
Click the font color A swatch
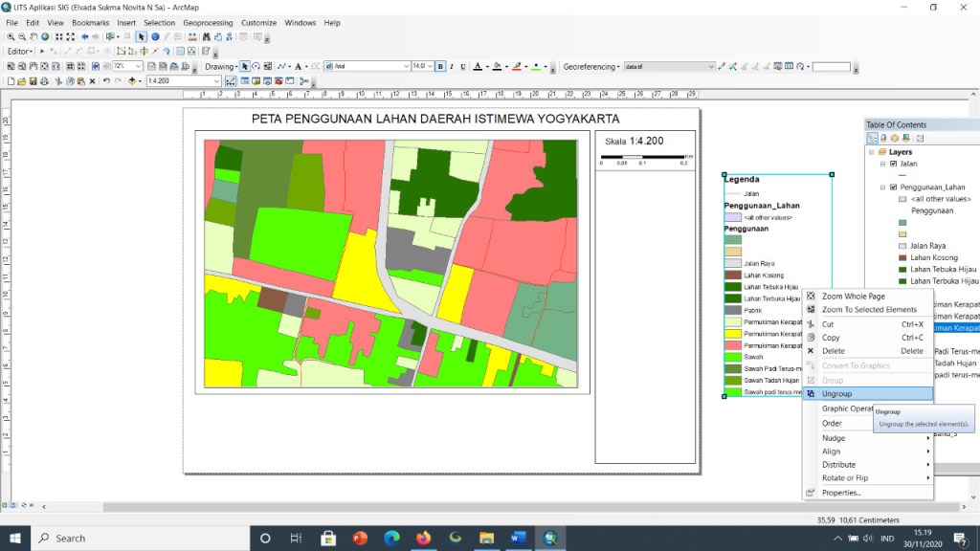[478, 66]
